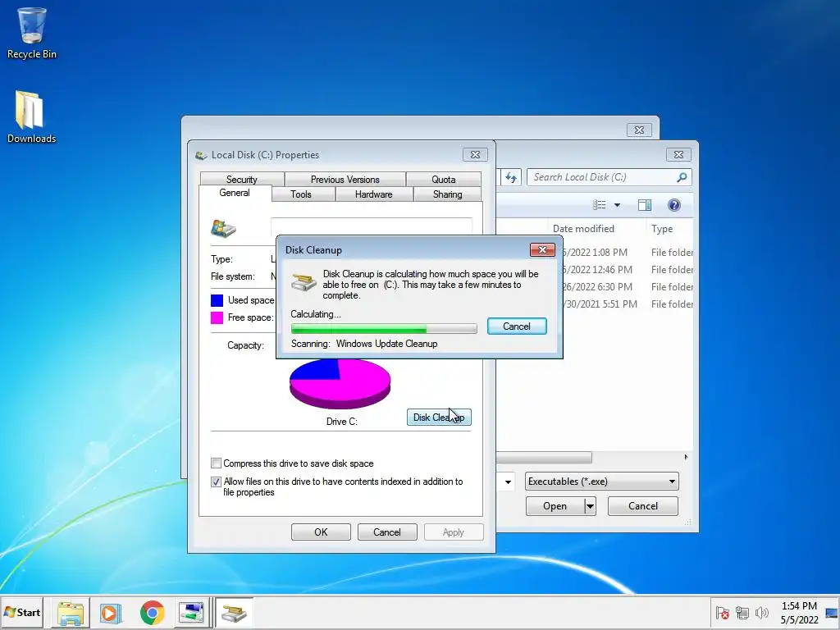Close the file open dialog window
This screenshot has width=840, height=630.
coord(678,155)
